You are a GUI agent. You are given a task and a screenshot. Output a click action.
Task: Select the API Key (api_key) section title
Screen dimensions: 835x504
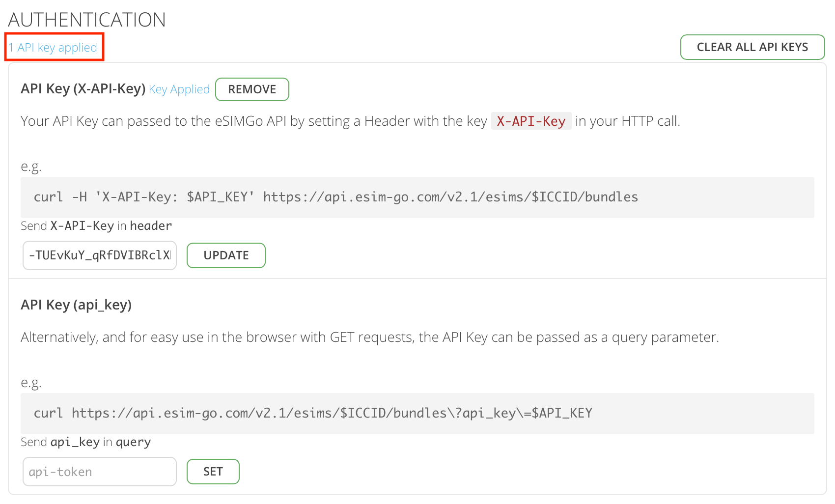click(77, 305)
